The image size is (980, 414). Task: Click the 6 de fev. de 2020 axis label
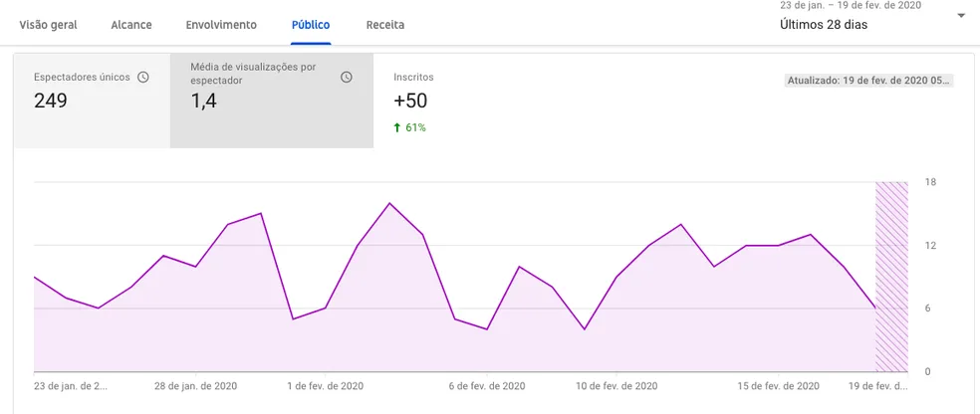(x=487, y=386)
